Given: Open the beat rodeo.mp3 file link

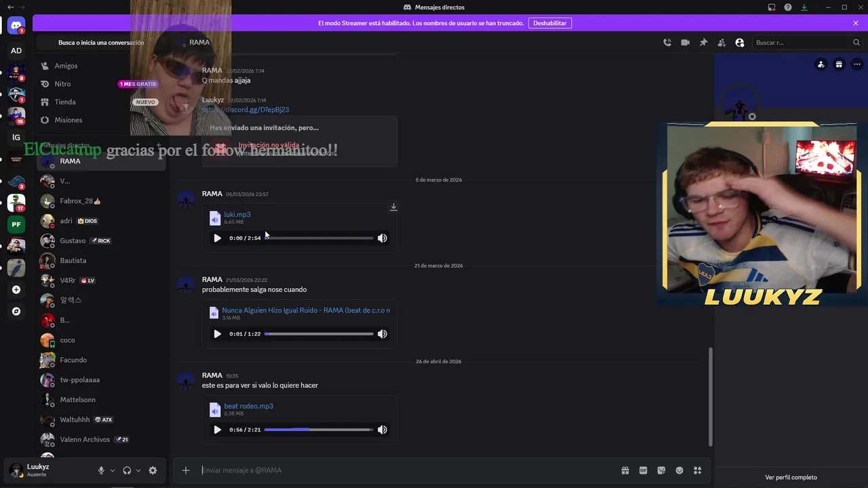Looking at the screenshot, I should [x=249, y=406].
